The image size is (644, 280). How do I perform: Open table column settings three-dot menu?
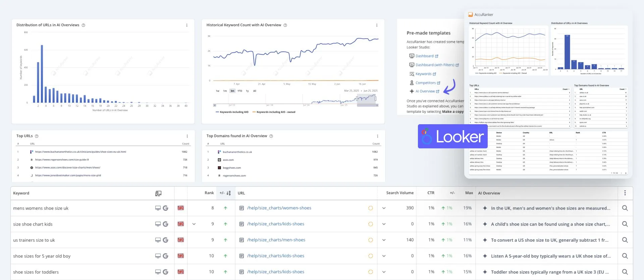click(625, 193)
